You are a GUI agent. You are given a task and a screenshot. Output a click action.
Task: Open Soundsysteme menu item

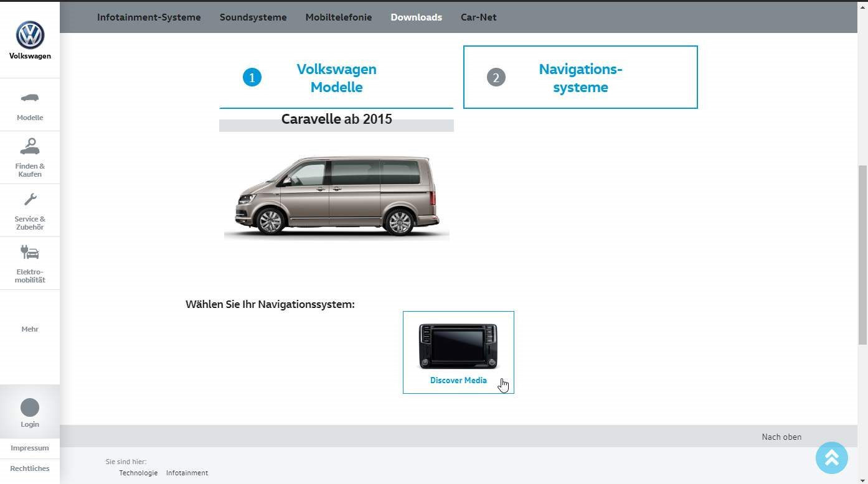(253, 17)
